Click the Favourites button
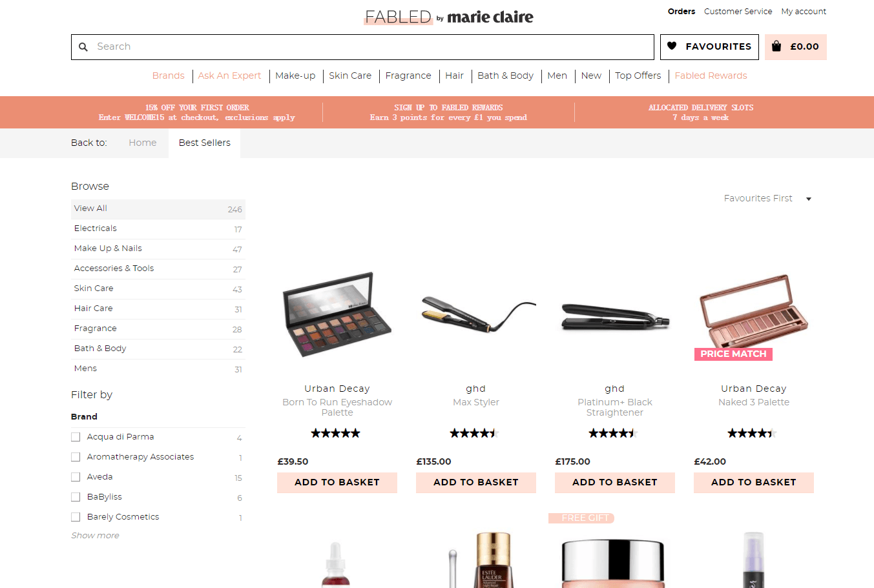Image resolution: width=874 pixels, height=588 pixels. pos(709,47)
